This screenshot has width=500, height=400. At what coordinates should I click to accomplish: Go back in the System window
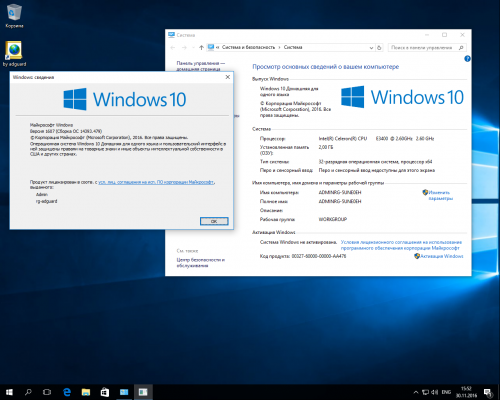[173, 48]
